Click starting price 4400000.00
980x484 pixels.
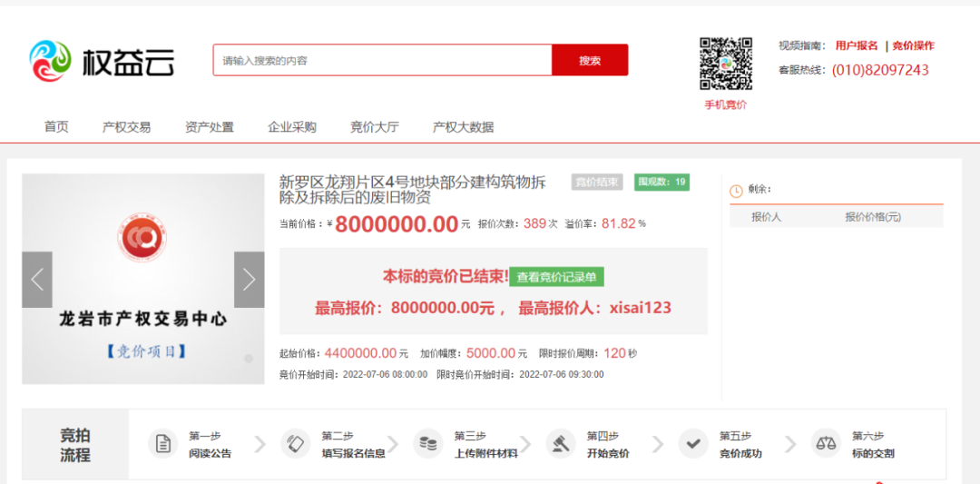pos(360,353)
